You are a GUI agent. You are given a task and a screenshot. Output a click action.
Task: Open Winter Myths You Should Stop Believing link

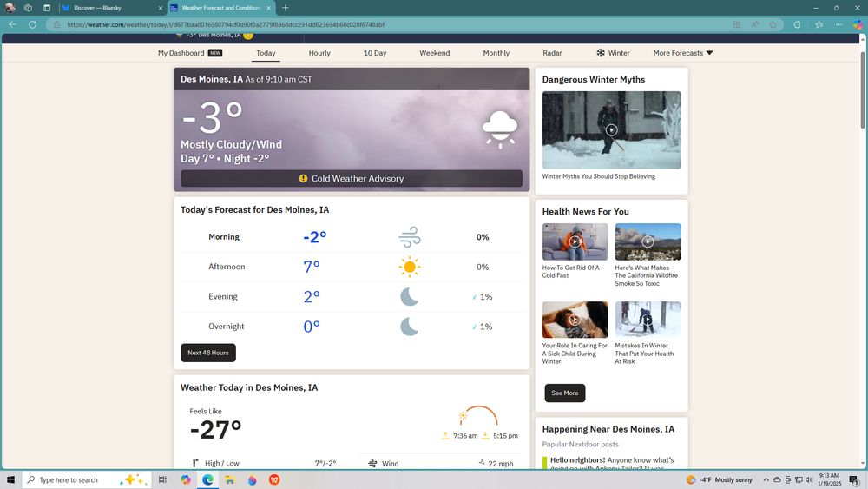[x=598, y=176]
